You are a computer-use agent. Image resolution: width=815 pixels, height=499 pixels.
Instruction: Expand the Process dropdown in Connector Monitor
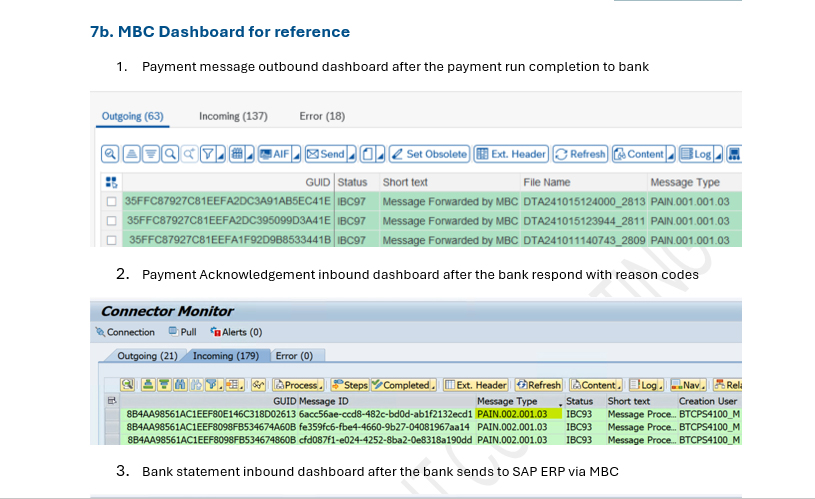(323, 385)
